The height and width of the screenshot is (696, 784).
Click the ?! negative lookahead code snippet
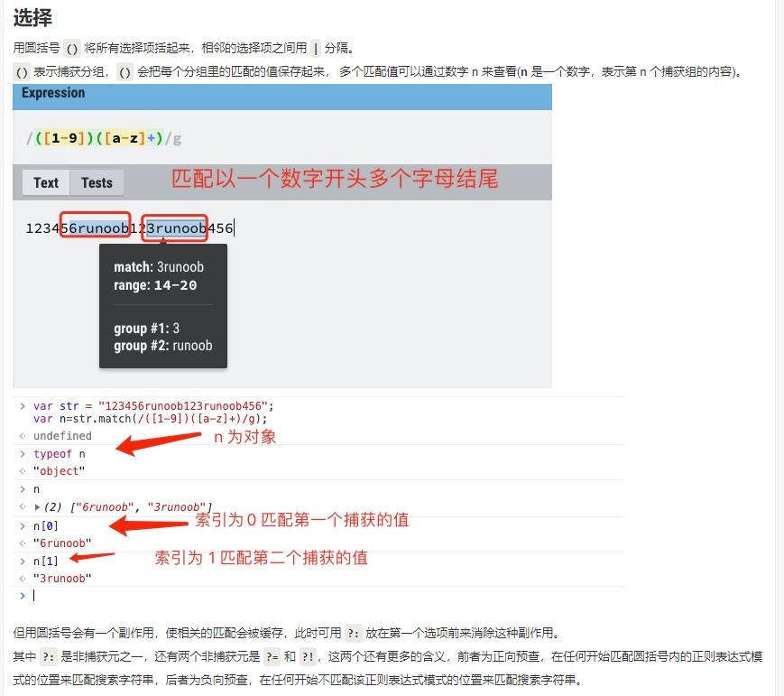point(307,658)
